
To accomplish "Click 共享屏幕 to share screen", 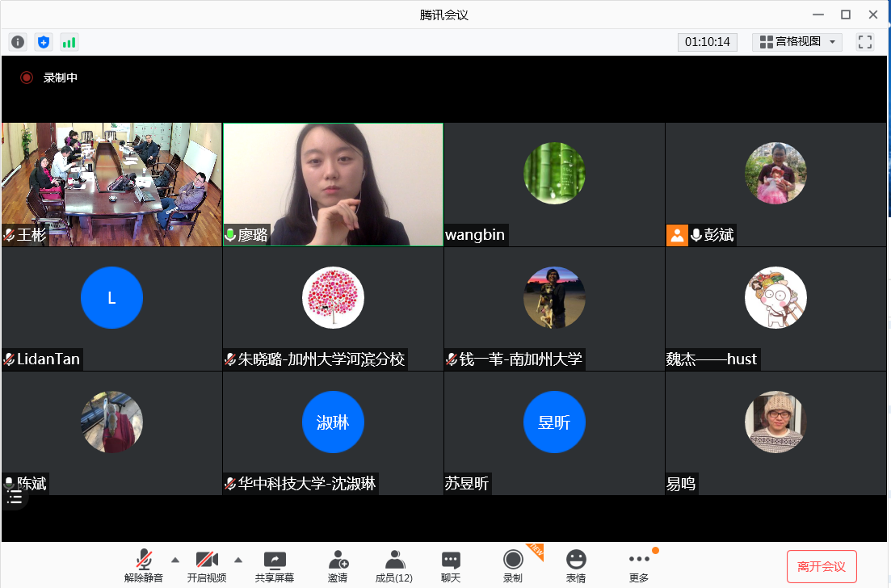I will (275, 565).
